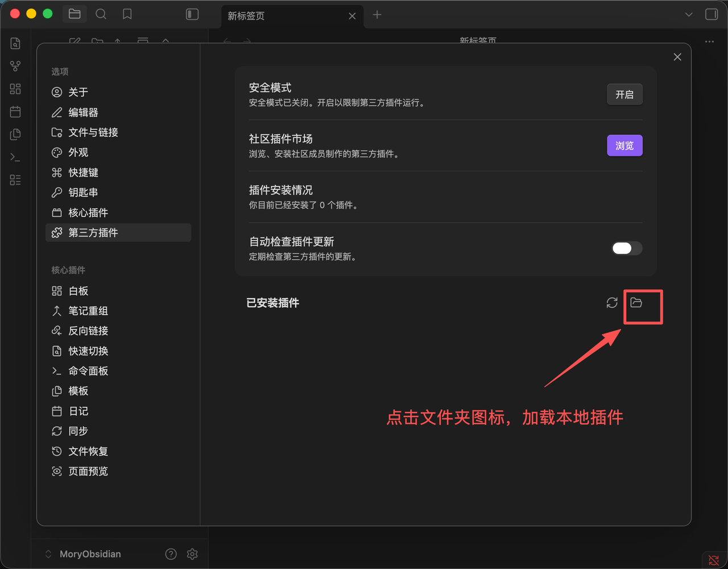Viewport: 728px width, 569px height.
Task: Open search from the magnifier icon
Action: coord(101,14)
